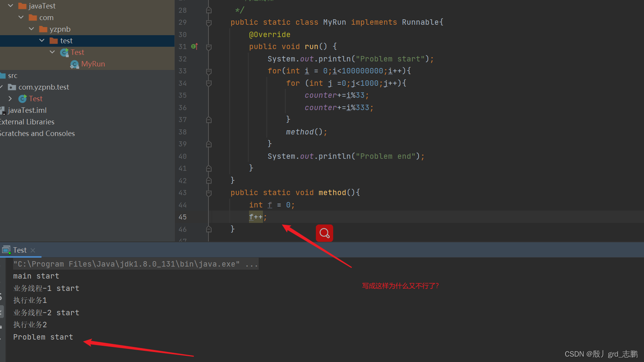644x362 pixels.
Task: Click the com.yzpnb.test package icon
Action: [12, 87]
